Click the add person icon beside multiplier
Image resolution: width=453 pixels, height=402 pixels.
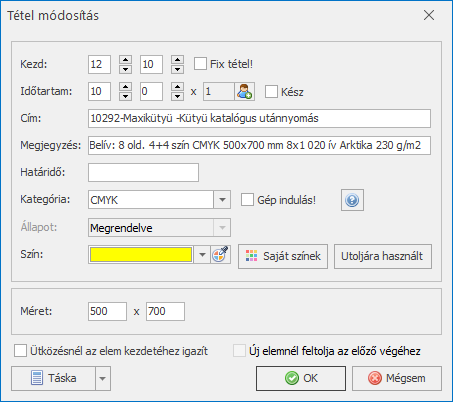click(x=245, y=92)
